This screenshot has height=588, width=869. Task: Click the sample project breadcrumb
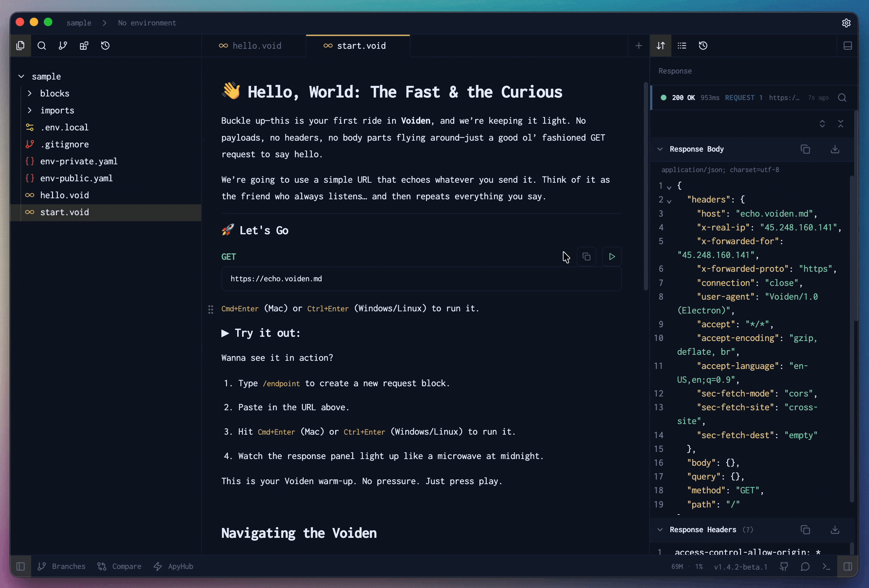[79, 23]
